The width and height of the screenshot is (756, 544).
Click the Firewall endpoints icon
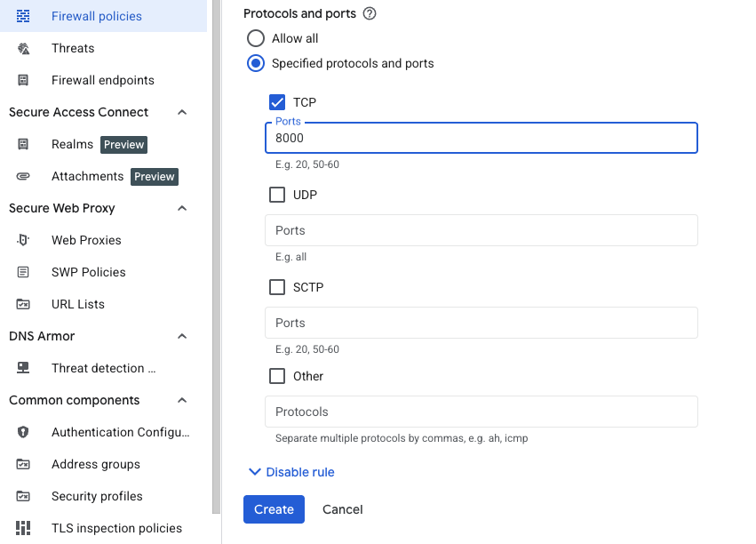coord(22,80)
